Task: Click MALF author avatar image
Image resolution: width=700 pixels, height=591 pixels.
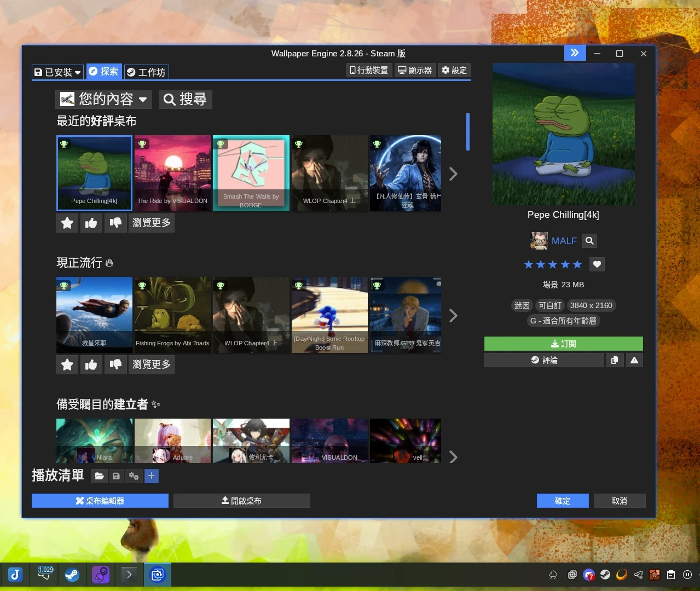Action: tap(539, 241)
